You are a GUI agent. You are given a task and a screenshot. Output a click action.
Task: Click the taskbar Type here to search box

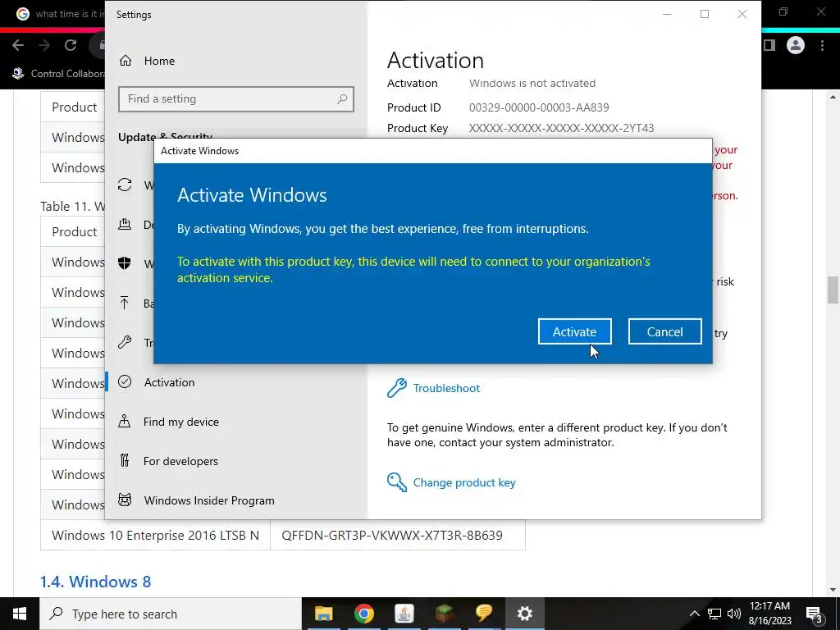pos(171,614)
